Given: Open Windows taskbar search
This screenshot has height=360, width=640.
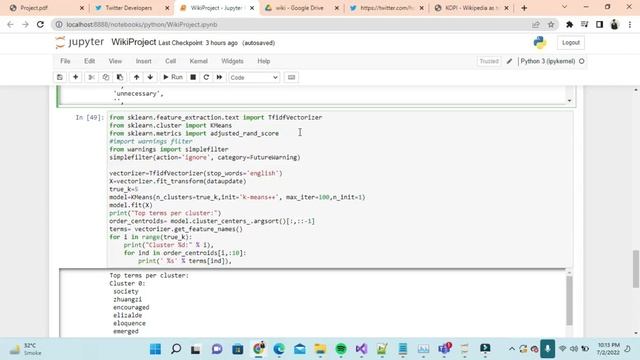Looking at the screenshot, I should tap(176, 349).
